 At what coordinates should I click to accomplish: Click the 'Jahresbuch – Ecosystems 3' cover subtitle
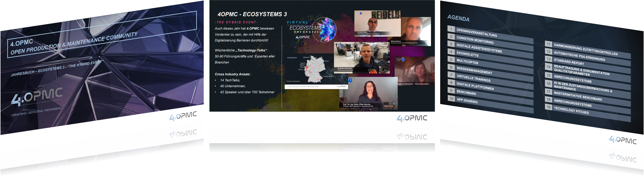[57, 68]
